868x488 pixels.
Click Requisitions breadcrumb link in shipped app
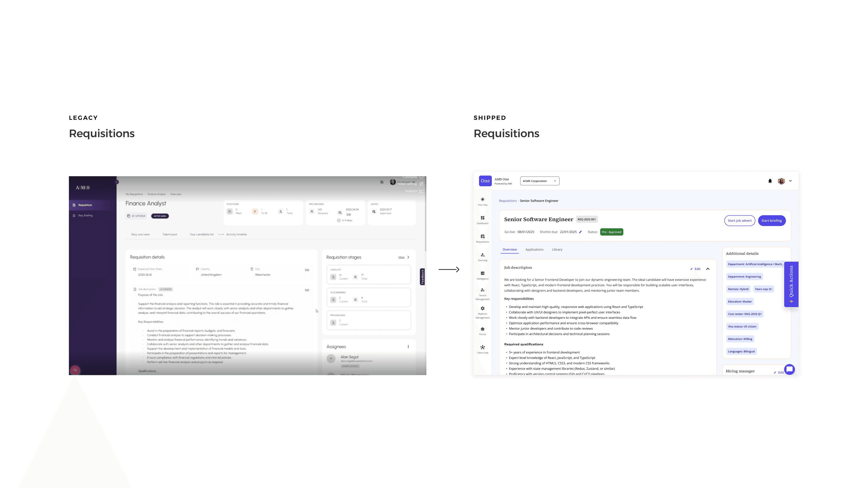point(508,201)
